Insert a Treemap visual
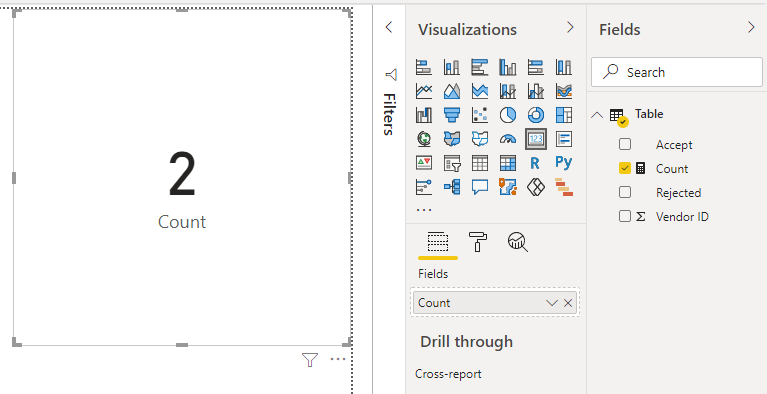 564,115
